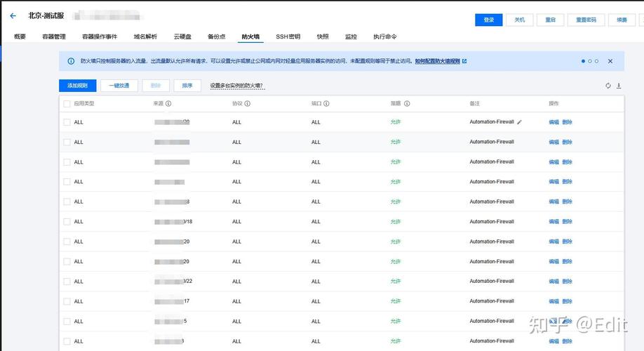
Task: Click 允许 in the /18 source row
Action: pos(396,222)
